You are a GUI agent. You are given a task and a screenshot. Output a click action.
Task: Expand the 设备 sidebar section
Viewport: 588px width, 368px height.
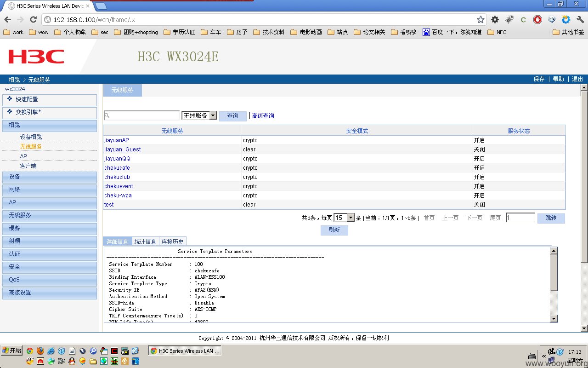[50, 177]
